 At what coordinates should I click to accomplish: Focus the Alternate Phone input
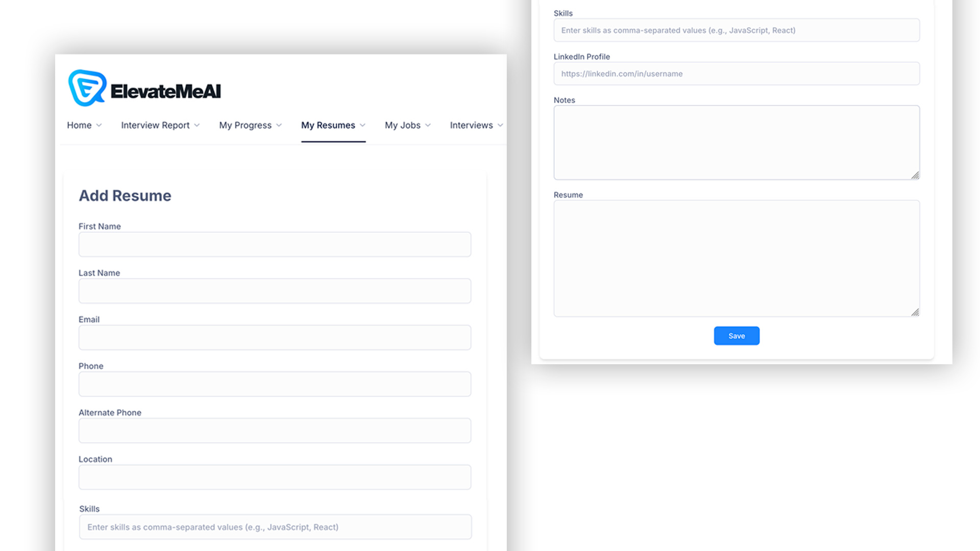[x=275, y=431]
